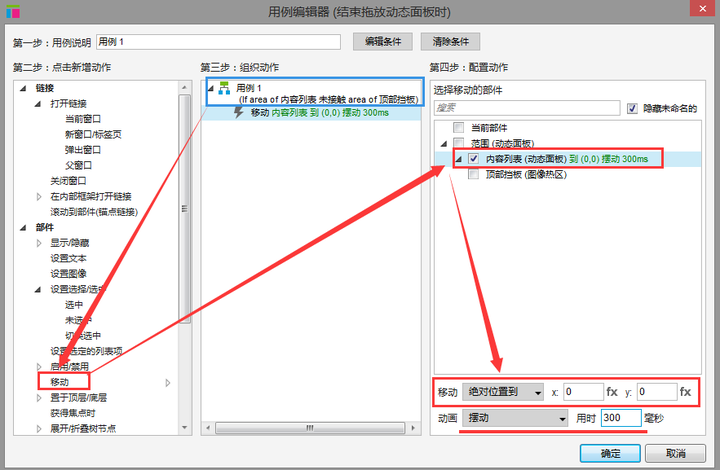
Task: Open fx expression editor for y value
Action: pyautogui.click(x=685, y=392)
